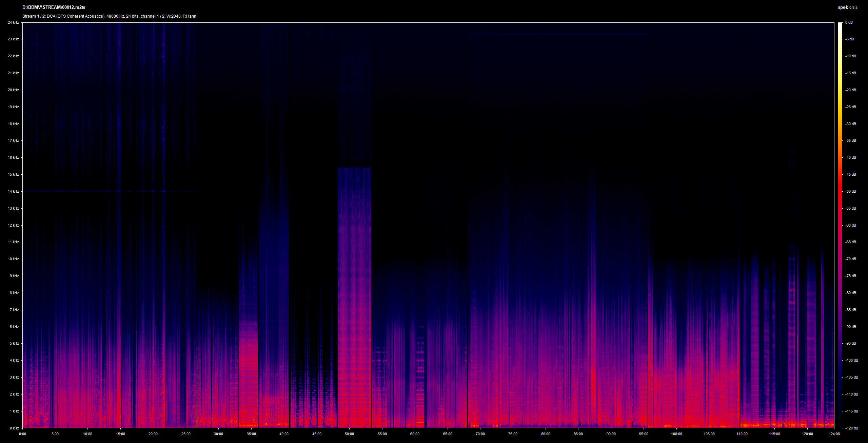Click the 0 kHz frequency axis label
Screen dimensions: 868x443
[x=14, y=428]
